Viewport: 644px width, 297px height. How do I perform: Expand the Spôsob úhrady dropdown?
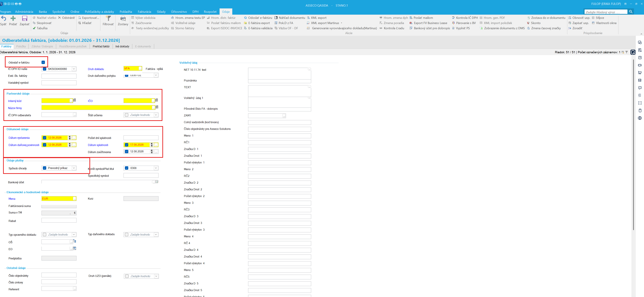pos(74,168)
